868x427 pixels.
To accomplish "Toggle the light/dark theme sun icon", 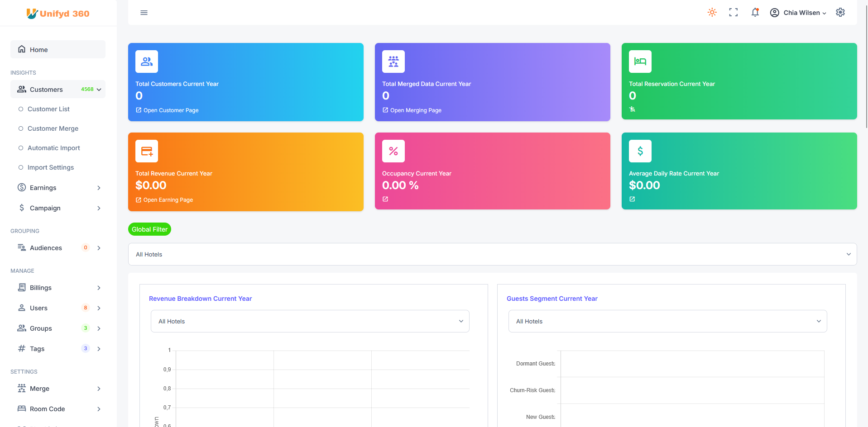I will click(712, 13).
